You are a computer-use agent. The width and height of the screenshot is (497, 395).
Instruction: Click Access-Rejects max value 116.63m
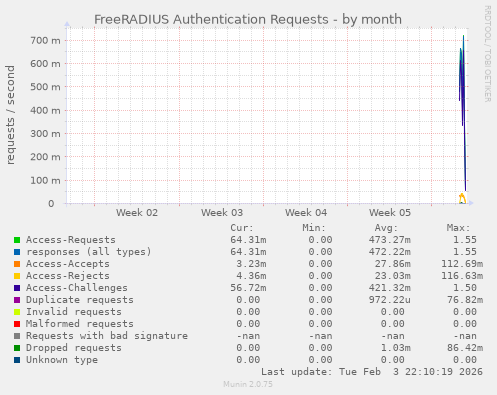(462, 276)
